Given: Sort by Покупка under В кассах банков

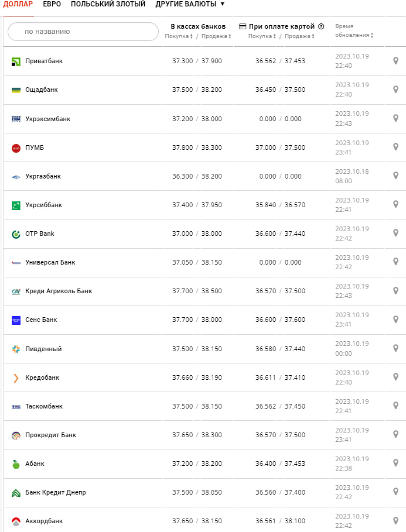Looking at the screenshot, I should 179,36.
